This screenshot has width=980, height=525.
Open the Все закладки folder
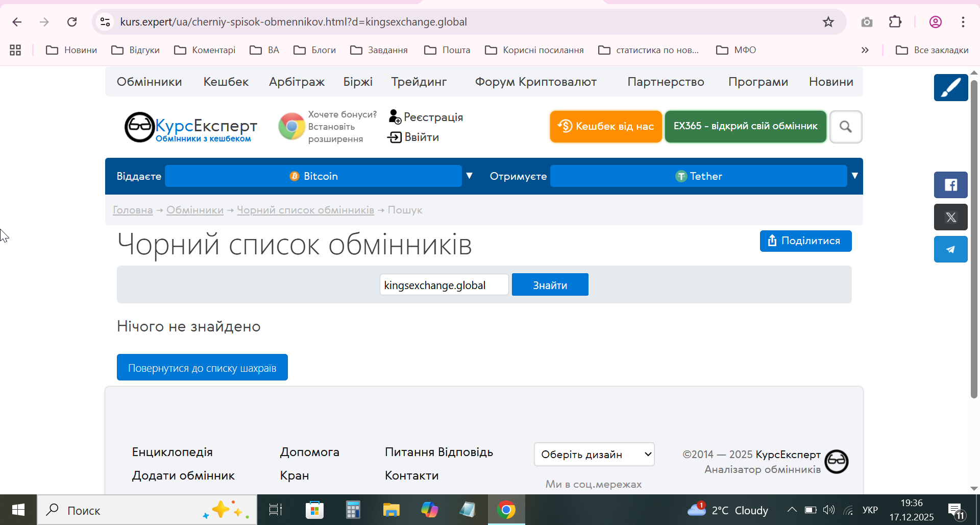click(x=932, y=50)
